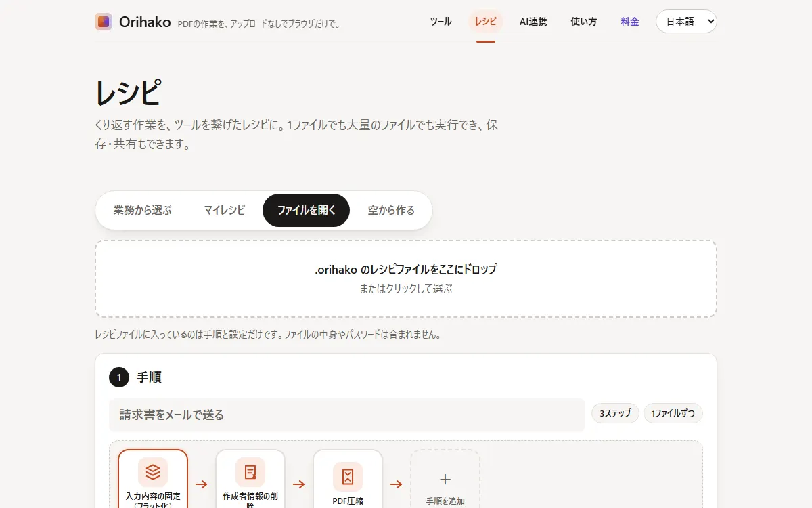The image size is (812, 508).
Task: Click the 3ステップ badge
Action: [615, 413]
